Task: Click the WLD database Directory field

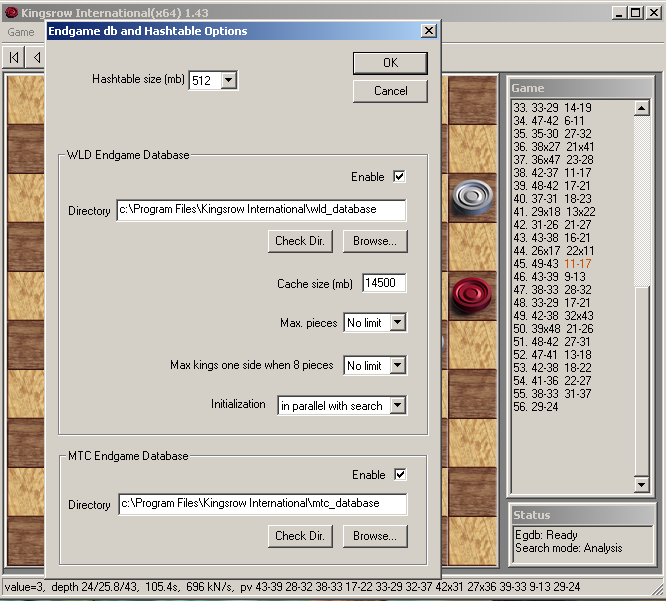Action: (261, 210)
